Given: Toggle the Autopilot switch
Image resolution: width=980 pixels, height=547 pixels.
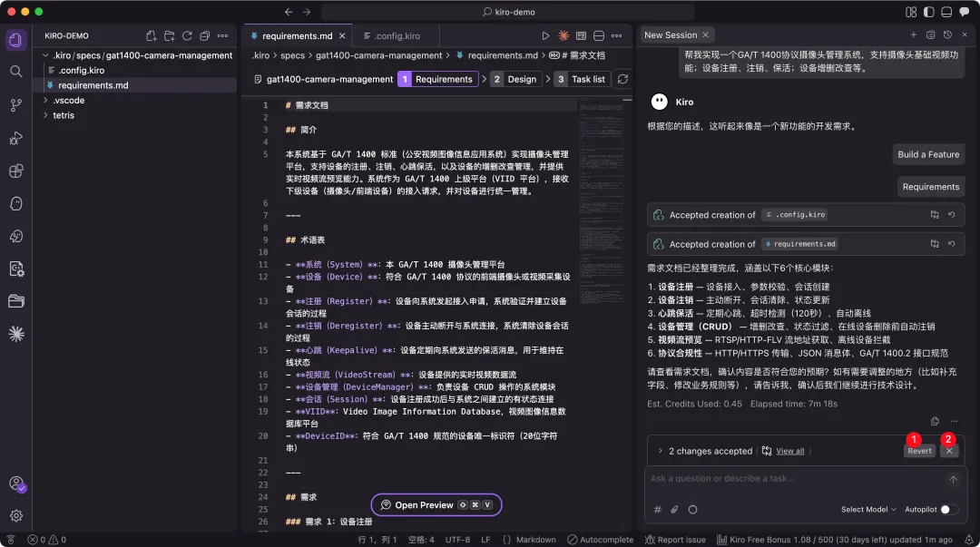Looking at the screenshot, I should click(949, 510).
